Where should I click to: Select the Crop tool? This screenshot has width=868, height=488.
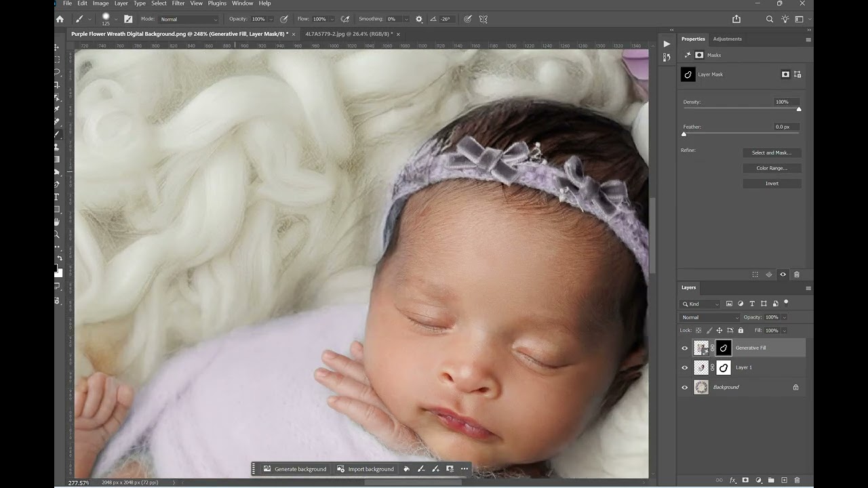tap(57, 85)
